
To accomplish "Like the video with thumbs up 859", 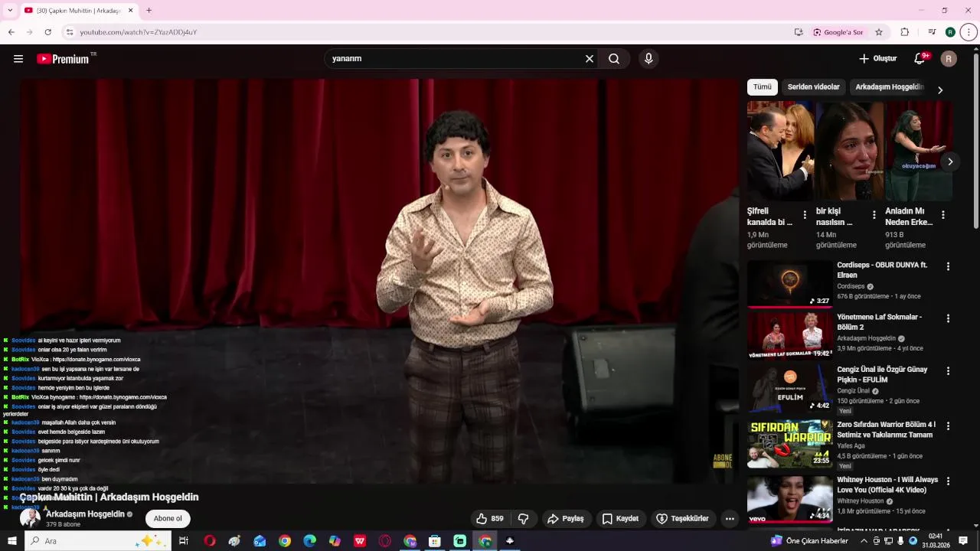I will (x=489, y=519).
